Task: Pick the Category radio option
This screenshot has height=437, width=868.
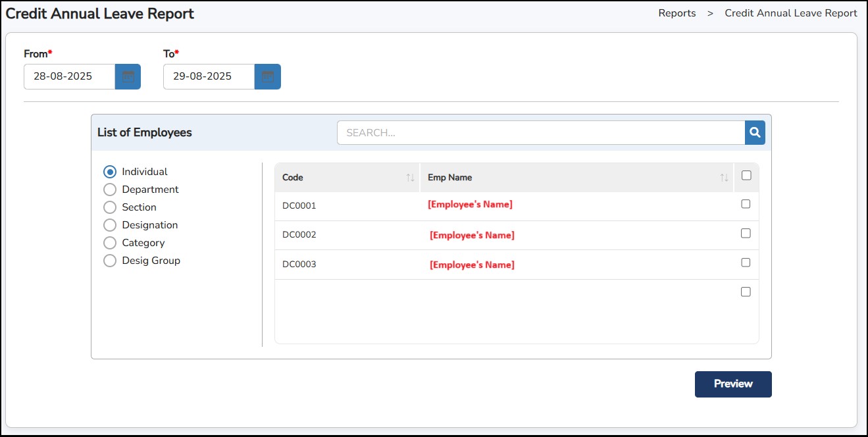Action: [x=110, y=243]
